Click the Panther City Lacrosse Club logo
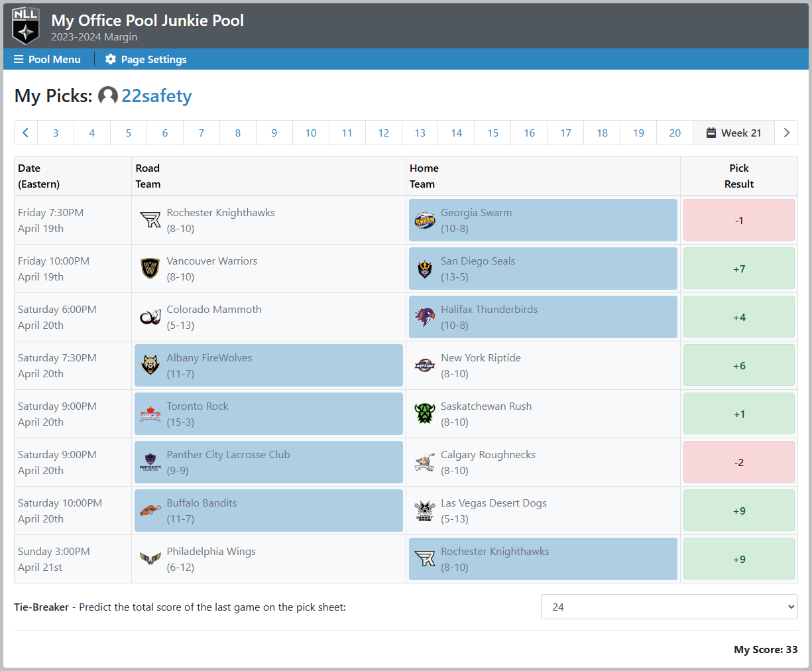Viewport: 812px width, 671px height. coord(150,462)
